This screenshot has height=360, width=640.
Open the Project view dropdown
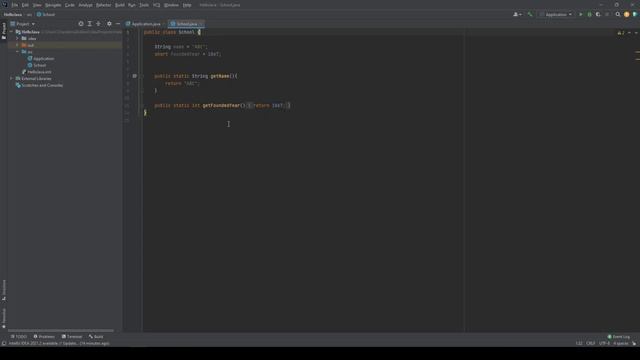click(x=22, y=24)
